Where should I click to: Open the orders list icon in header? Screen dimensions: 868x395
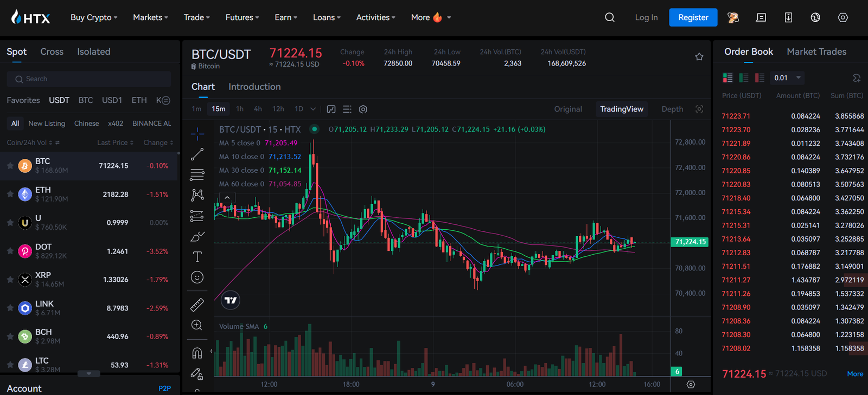click(761, 17)
